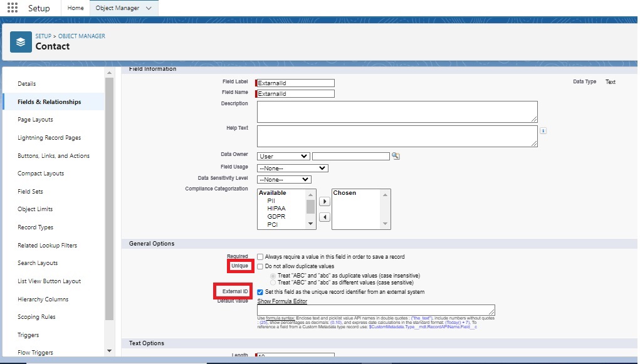Open Fields & Relationships in the sidebar
Screen dimensions: 640x364
50,102
